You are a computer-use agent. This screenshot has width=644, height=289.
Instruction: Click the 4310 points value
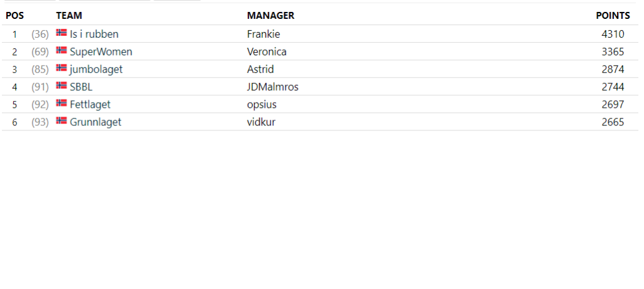coord(613,34)
